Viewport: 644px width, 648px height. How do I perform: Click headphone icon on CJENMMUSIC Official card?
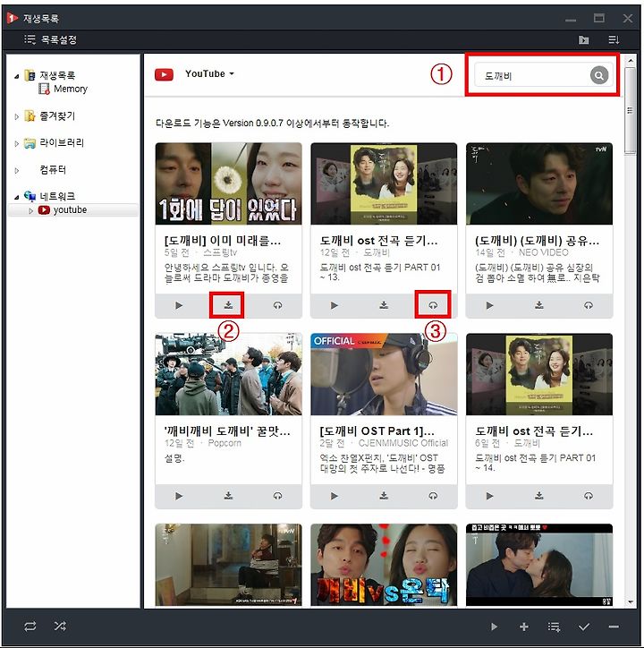433,496
